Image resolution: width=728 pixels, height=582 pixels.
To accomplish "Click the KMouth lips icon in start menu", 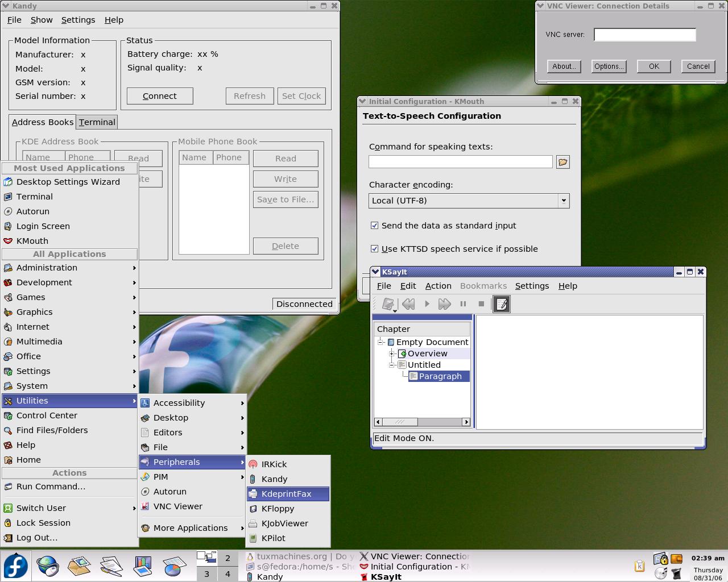I will 8,241.
